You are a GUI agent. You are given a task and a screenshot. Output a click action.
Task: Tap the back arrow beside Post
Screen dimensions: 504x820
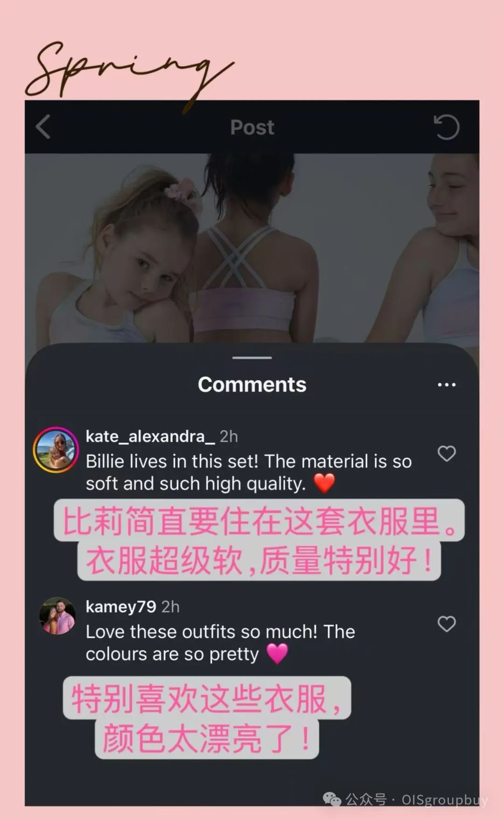pos(43,127)
